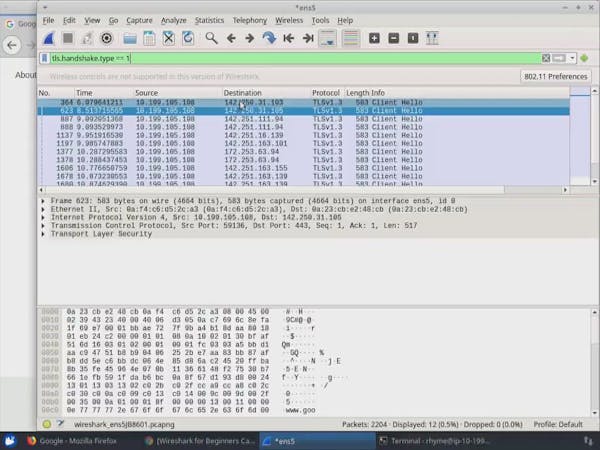This screenshot has width=600, height=450.
Task: Go to specified packet icon
Action: pos(269,38)
